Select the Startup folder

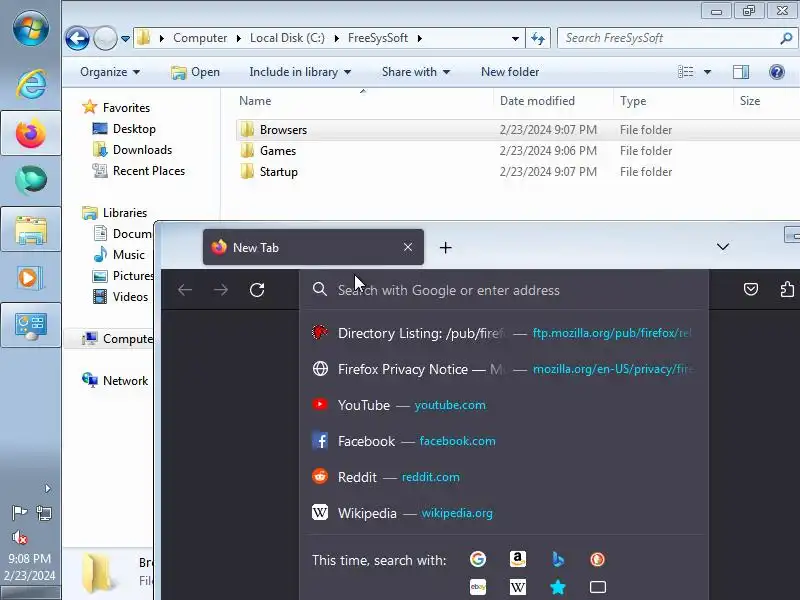pyautogui.click(x=279, y=171)
